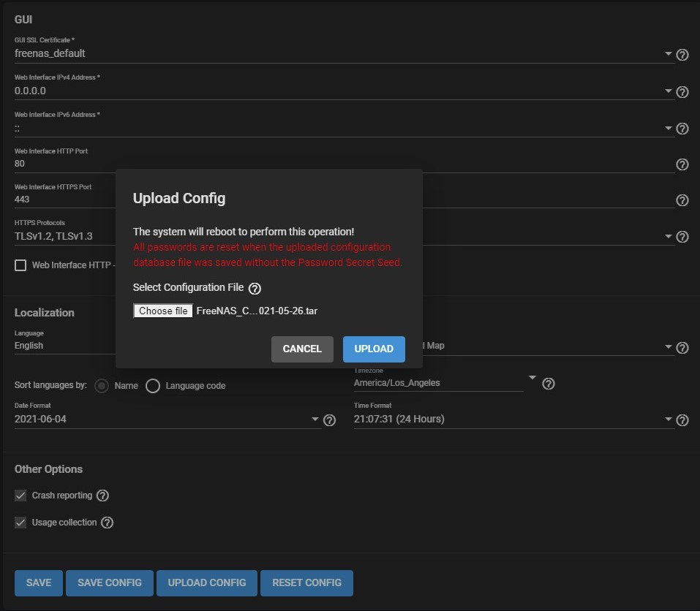The width and height of the screenshot is (700, 611).
Task: Cancel the Upload Config dialog
Action: (x=302, y=349)
